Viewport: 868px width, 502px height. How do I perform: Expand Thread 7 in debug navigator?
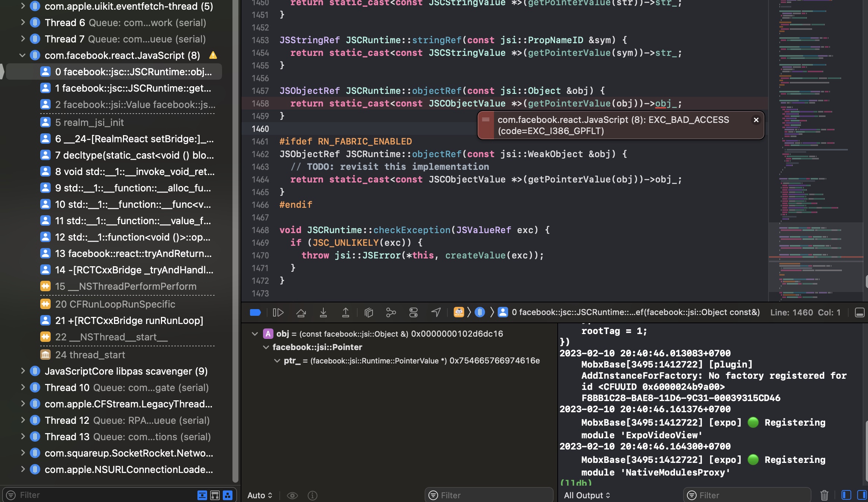(x=23, y=39)
